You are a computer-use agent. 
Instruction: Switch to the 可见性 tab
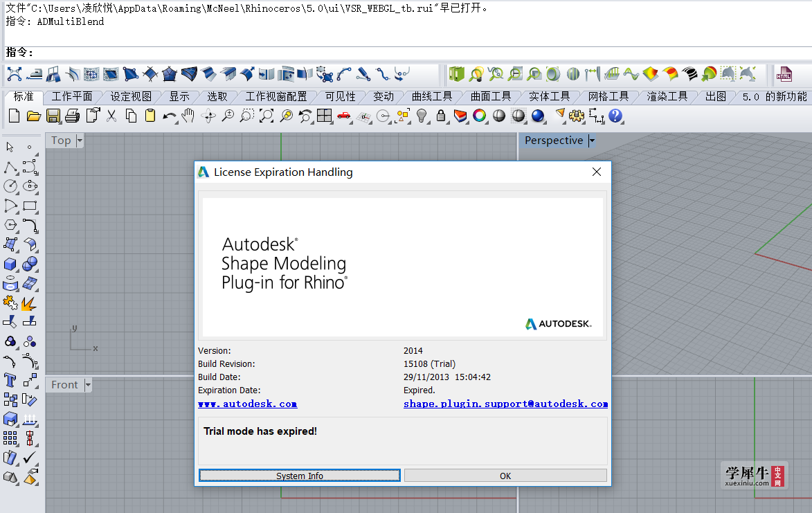(x=340, y=97)
